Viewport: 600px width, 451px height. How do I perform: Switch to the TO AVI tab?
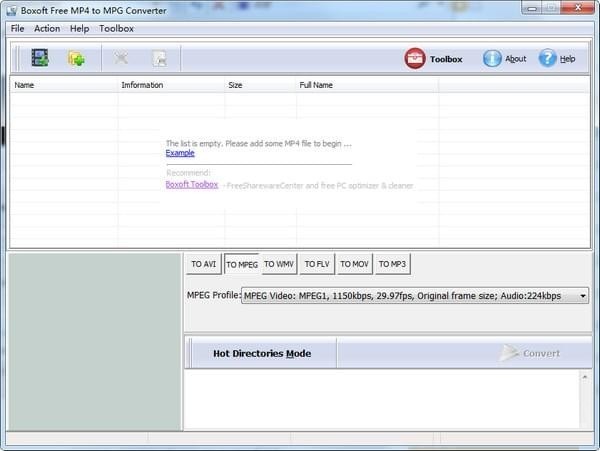[x=204, y=264]
